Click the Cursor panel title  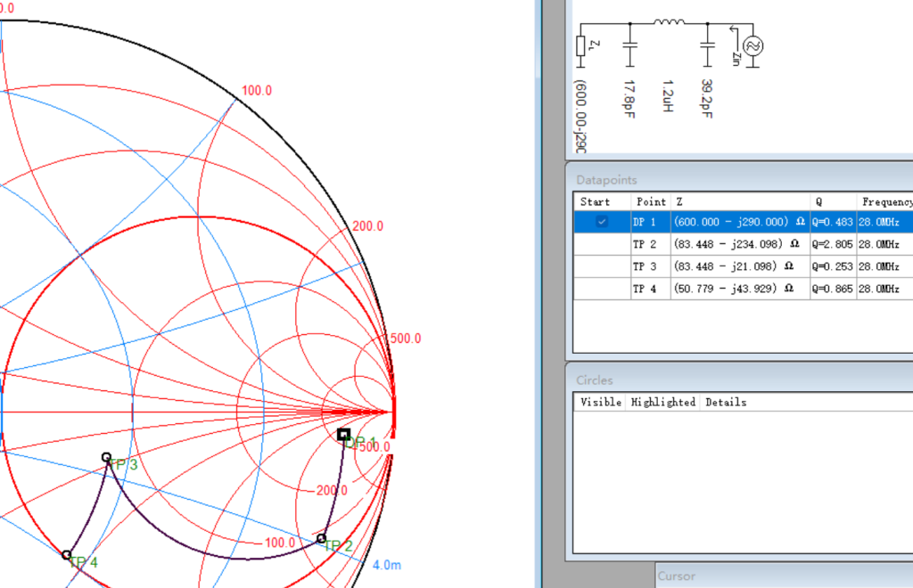pyautogui.click(x=676, y=576)
